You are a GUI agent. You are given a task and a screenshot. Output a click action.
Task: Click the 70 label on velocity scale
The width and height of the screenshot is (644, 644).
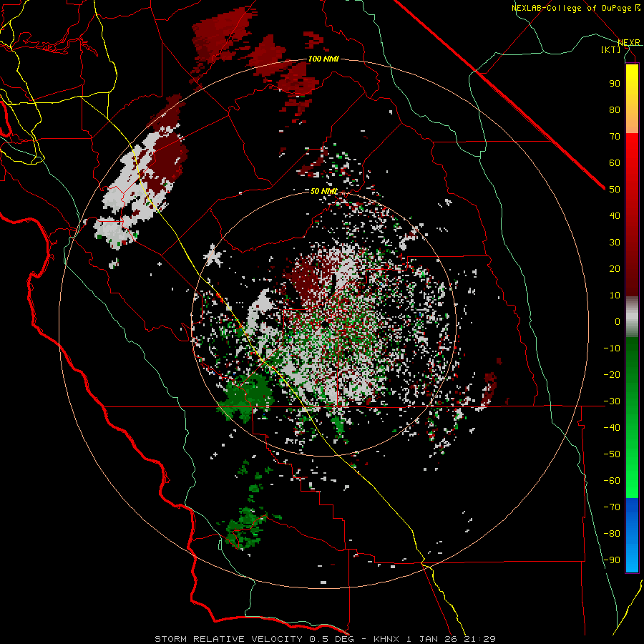coord(615,137)
